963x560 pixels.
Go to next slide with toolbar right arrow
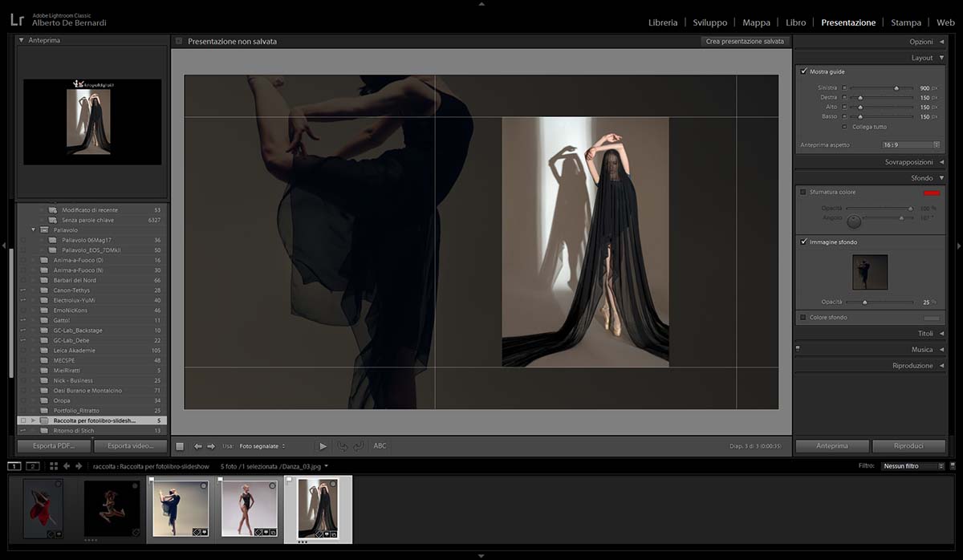211,446
